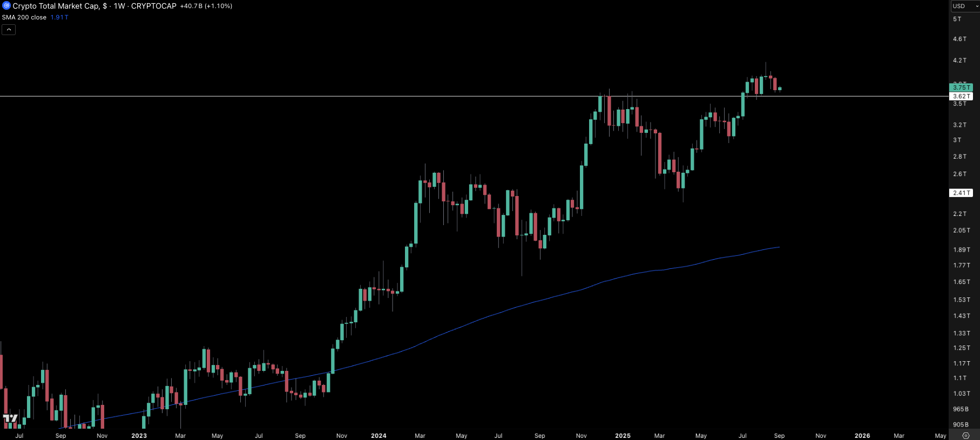Click the 2024 year label on time axis
Screen dimensions: 980x440
(x=379, y=436)
